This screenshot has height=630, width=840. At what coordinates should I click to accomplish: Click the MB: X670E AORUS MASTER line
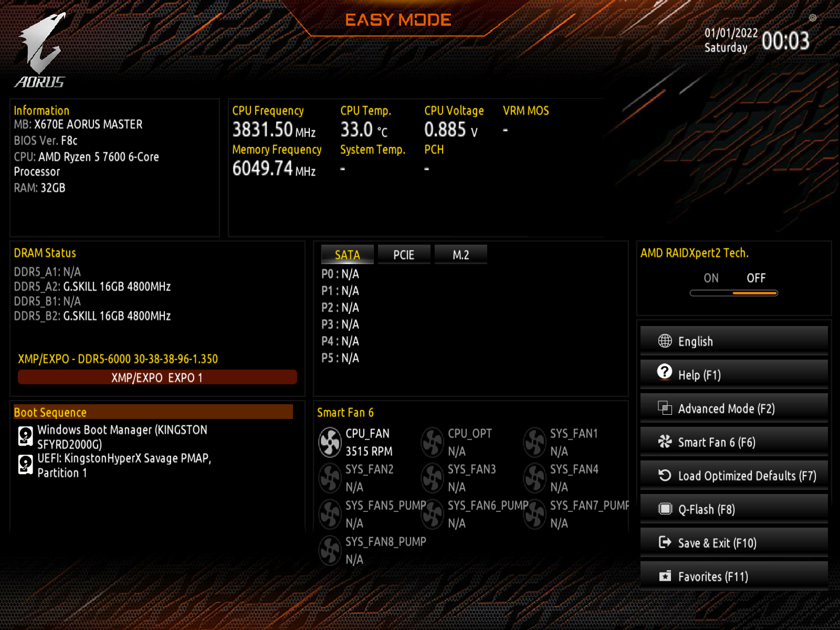78,124
